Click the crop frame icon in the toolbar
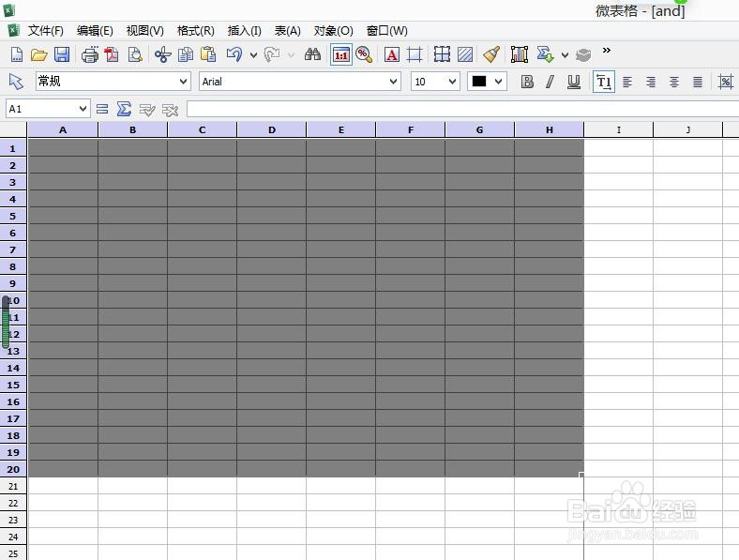Screen dimensions: 739x560 (415, 55)
